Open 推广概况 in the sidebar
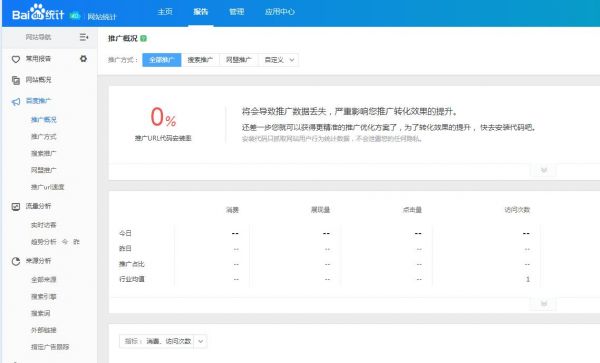Screen dimensions: 600x363 click(x=44, y=120)
